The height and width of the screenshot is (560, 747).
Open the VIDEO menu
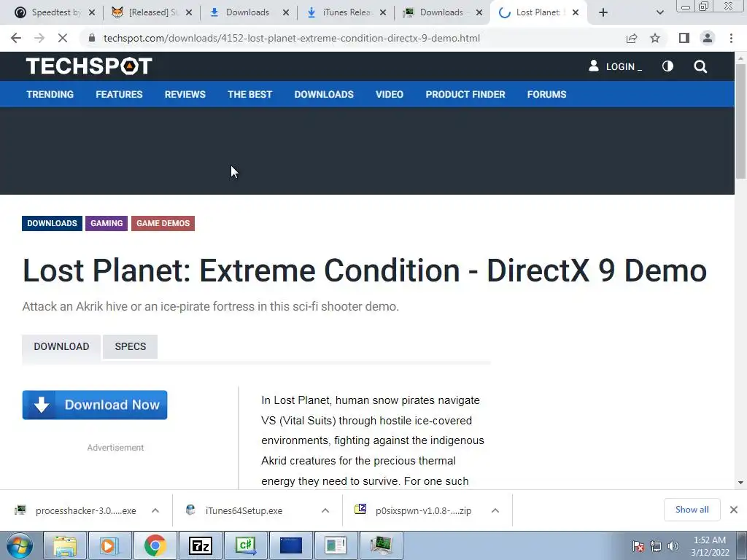[390, 94]
